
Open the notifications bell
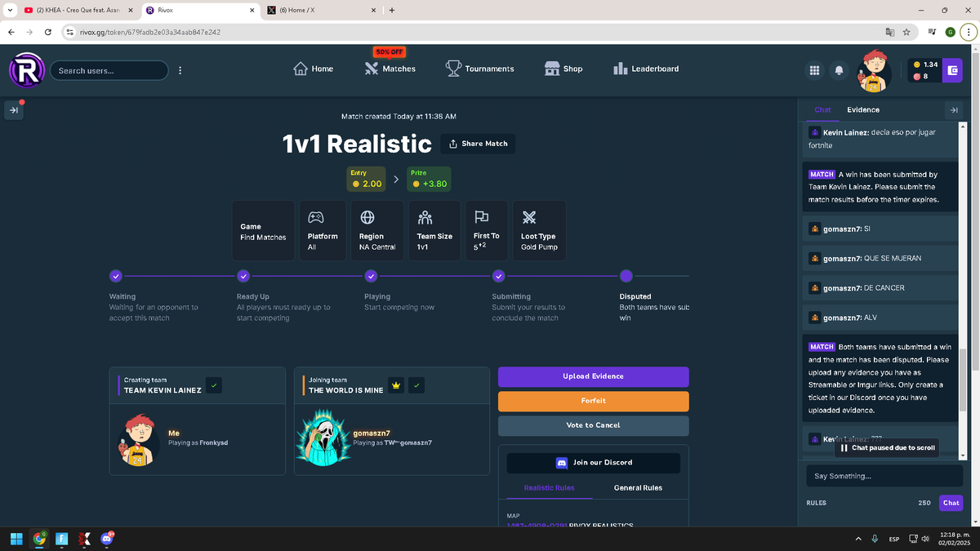coord(838,70)
